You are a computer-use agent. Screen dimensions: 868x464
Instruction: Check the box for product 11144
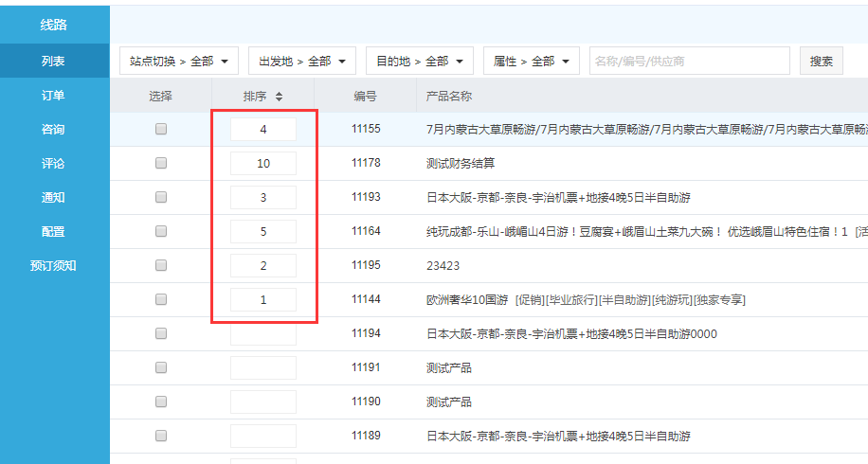coord(161,299)
